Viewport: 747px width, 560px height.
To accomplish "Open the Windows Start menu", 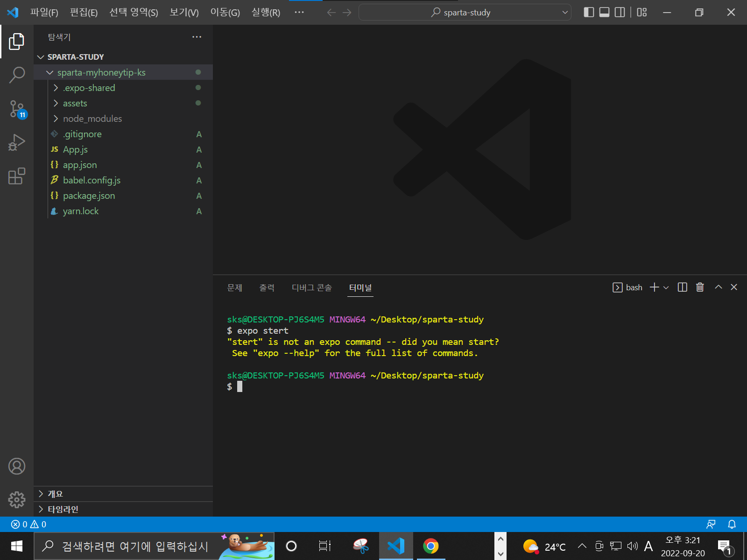I will coord(17,546).
